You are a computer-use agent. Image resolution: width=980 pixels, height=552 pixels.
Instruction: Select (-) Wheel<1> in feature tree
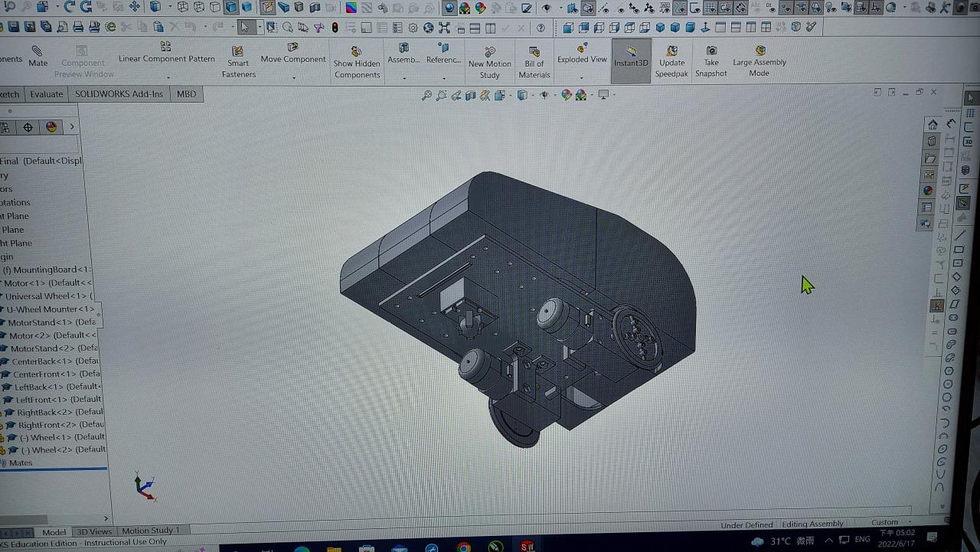pos(63,437)
